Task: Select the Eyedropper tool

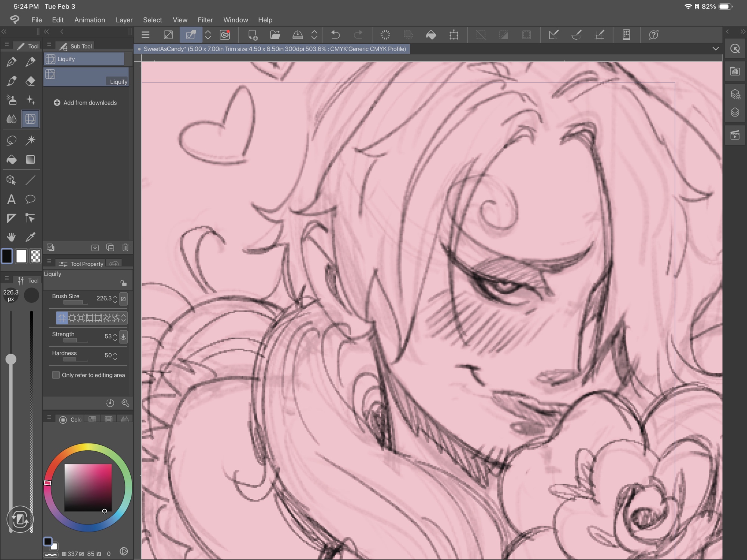Action: pos(30,237)
